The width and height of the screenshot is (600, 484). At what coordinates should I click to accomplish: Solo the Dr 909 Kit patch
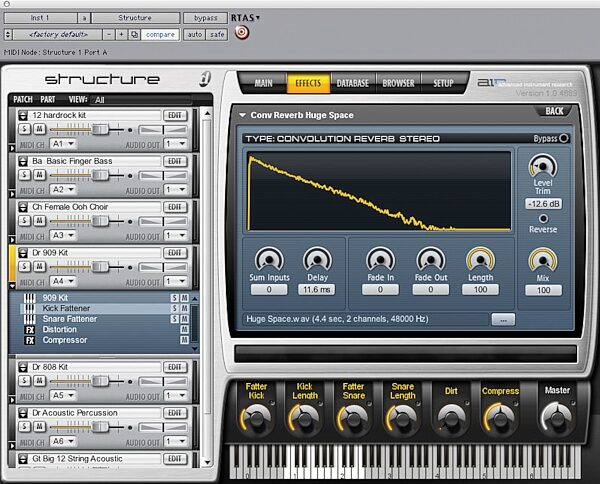(x=24, y=266)
